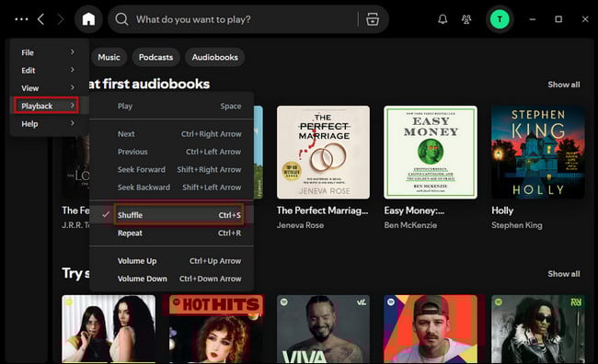The height and width of the screenshot is (364, 598).
Task: Expand the File submenu
Action: 48,52
